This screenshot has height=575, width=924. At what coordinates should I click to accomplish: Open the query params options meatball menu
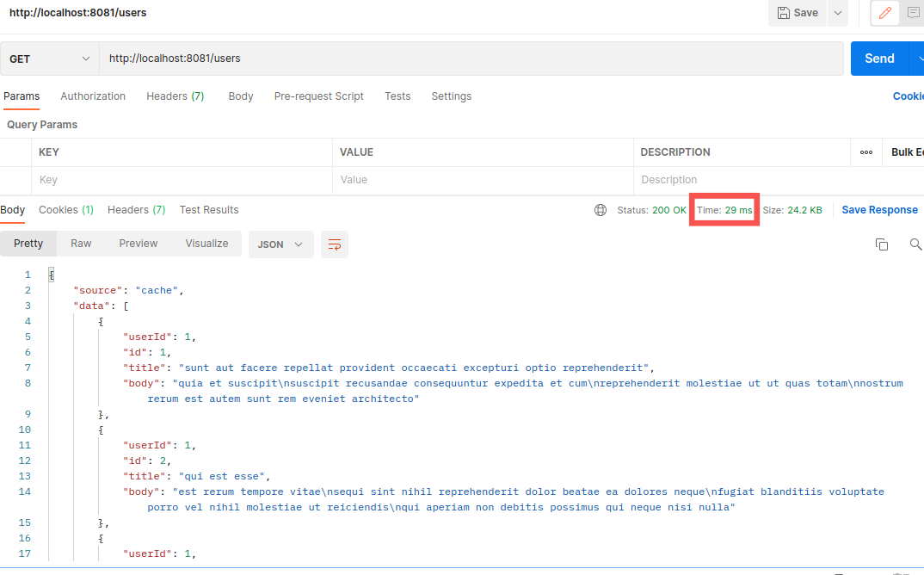click(866, 151)
